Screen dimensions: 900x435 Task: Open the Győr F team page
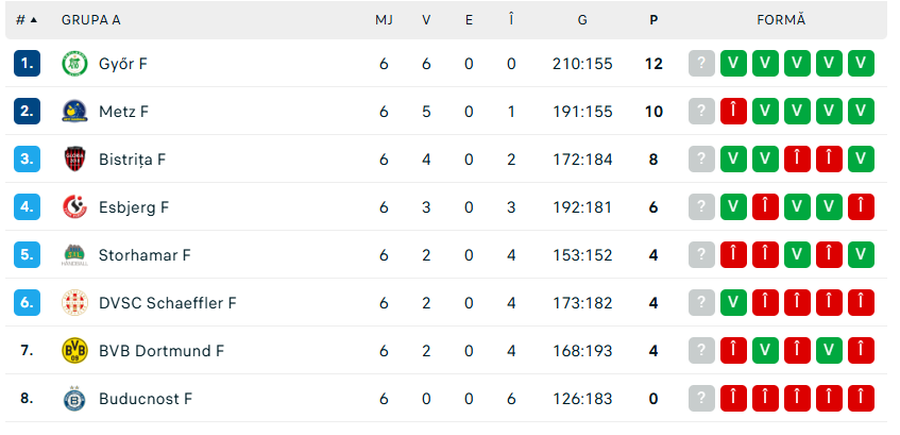[123, 64]
